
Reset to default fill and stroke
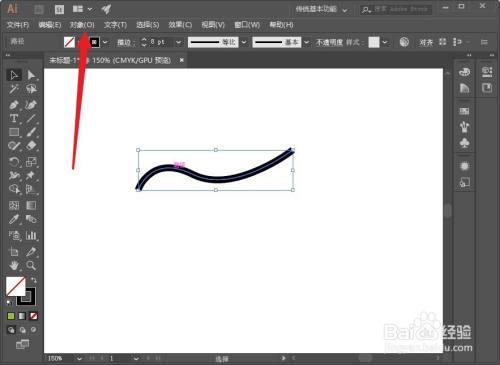(x=10, y=302)
